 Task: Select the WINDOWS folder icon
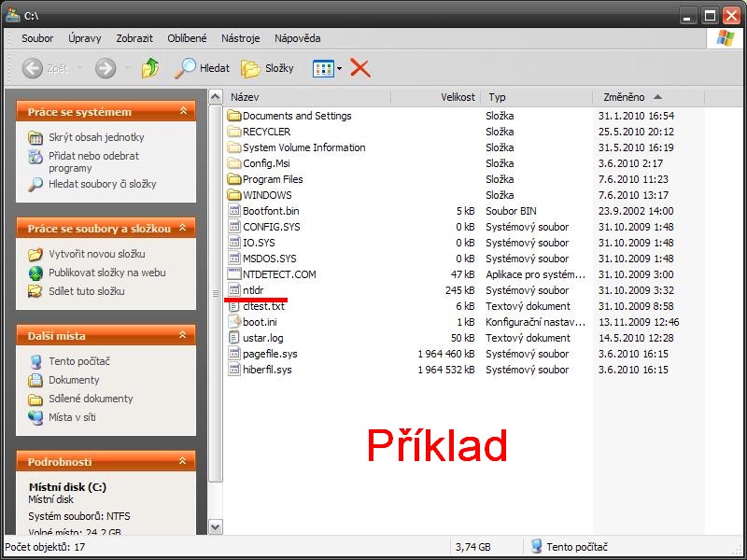(234, 195)
